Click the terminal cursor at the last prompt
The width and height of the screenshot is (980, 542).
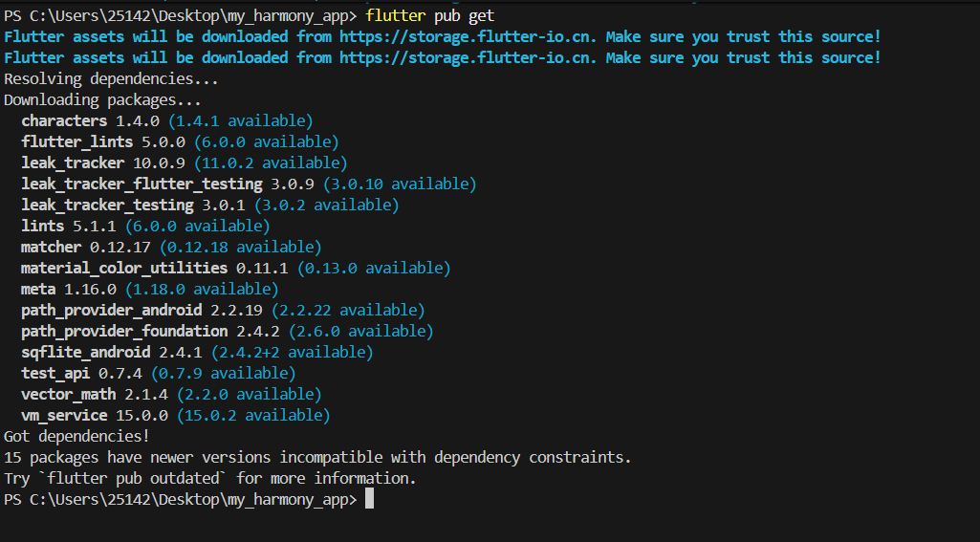click(369, 499)
